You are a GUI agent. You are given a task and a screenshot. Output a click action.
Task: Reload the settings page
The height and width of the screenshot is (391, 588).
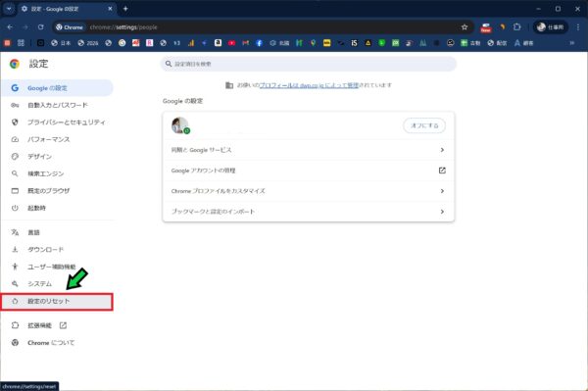tap(40, 27)
